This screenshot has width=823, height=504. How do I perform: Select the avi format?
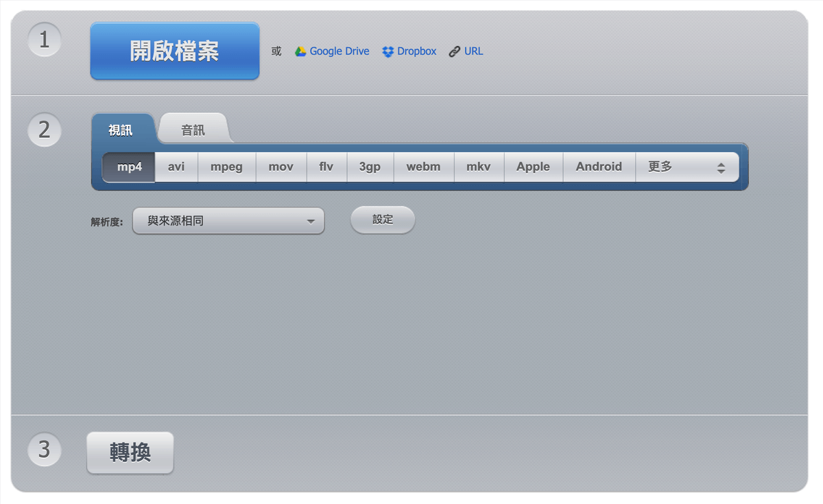pos(176,167)
